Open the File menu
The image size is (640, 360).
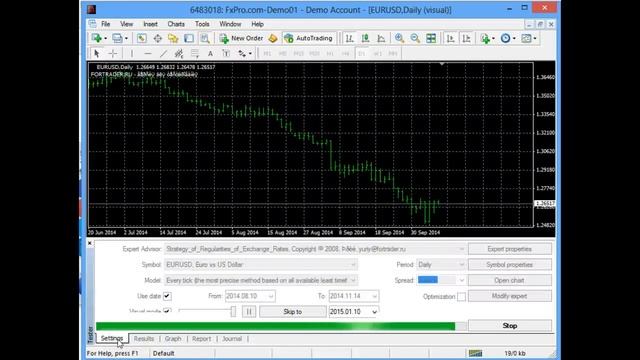coord(106,24)
